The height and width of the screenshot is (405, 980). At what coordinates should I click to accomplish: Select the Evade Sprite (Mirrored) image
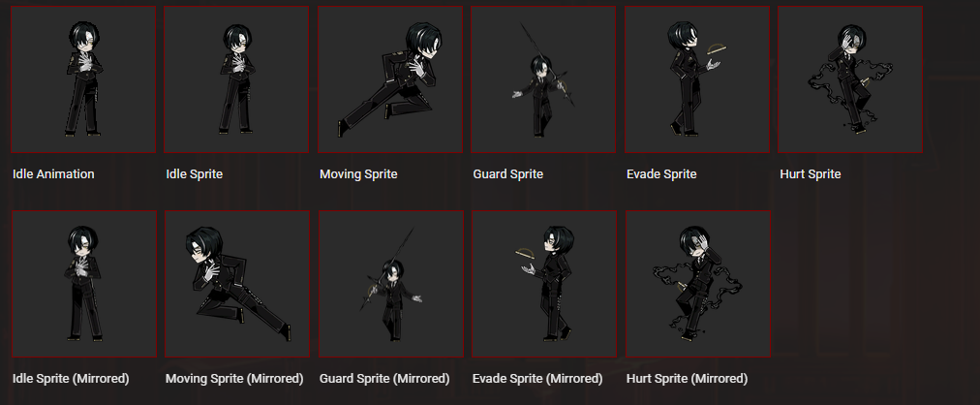544,284
